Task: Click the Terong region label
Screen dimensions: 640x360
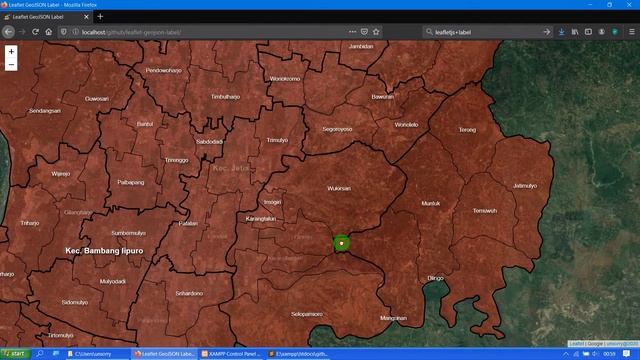Action: (467, 130)
